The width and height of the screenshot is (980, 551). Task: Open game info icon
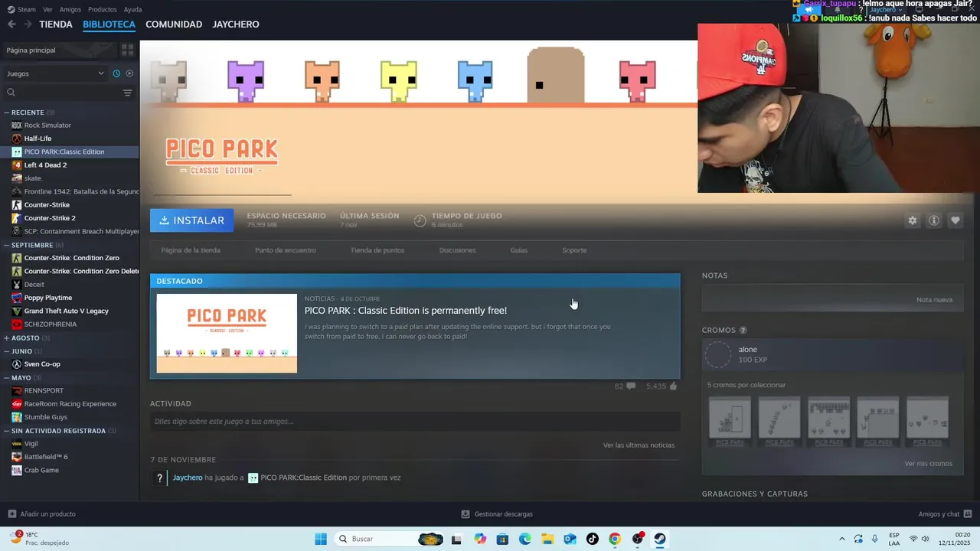[934, 220]
